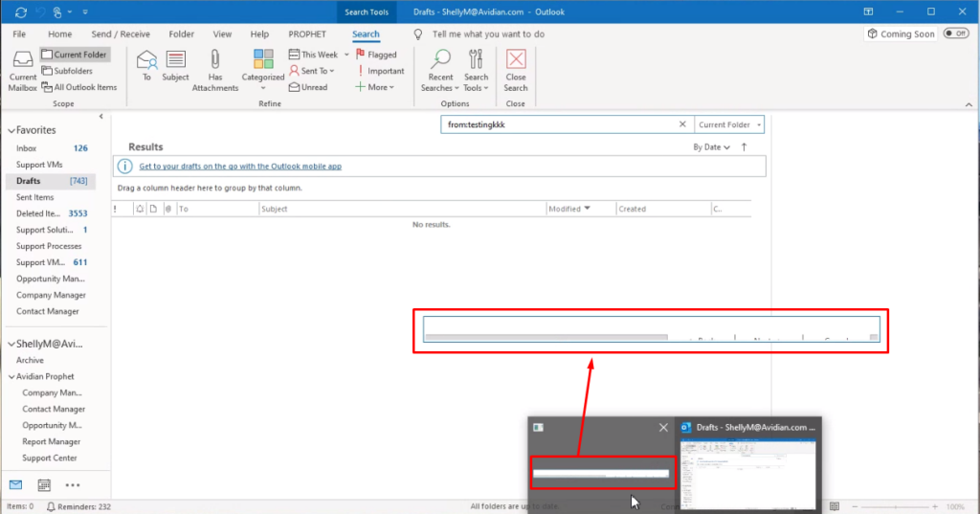The width and height of the screenshot is (980, 514).
Task: Select Current Folder scope button
Action: (x=75, y=55)
